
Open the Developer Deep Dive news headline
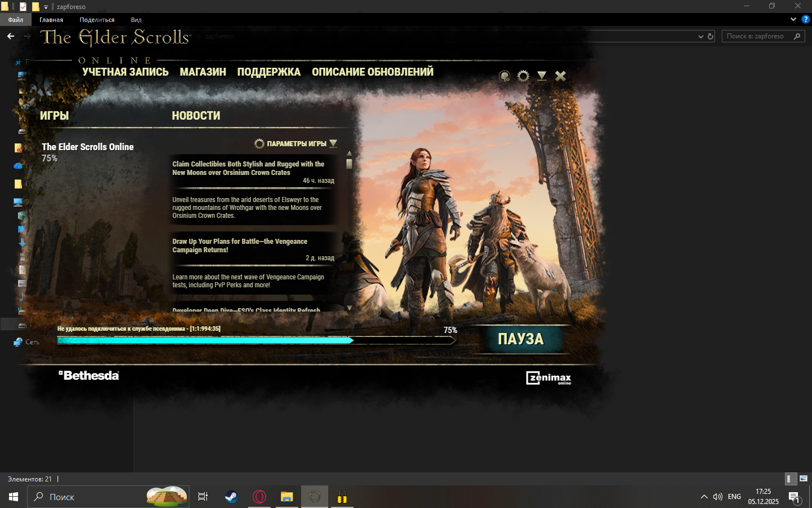[246, 310]
